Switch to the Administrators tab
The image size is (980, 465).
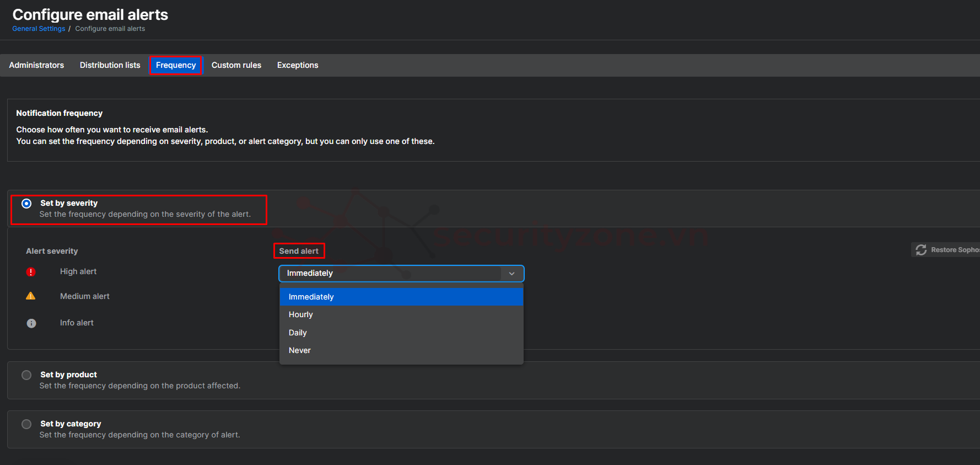[x=36, y=65]
